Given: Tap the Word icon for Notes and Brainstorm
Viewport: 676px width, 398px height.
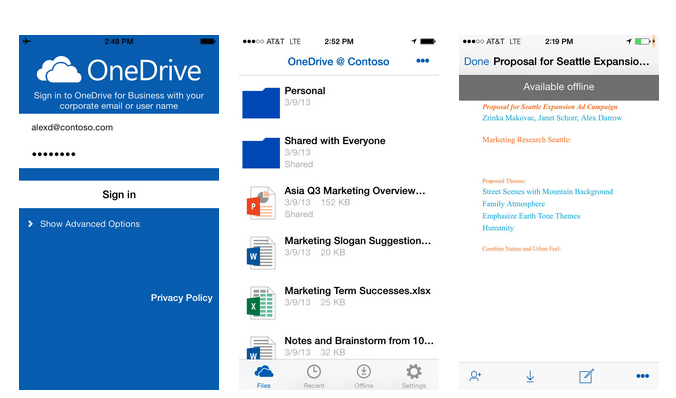Looking at the screenshot, I should point(261,348).
